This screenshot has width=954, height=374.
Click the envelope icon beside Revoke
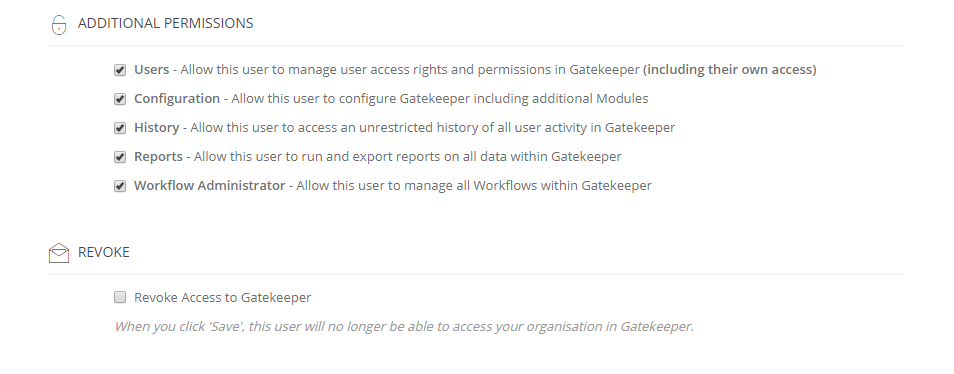pos(59,253)
